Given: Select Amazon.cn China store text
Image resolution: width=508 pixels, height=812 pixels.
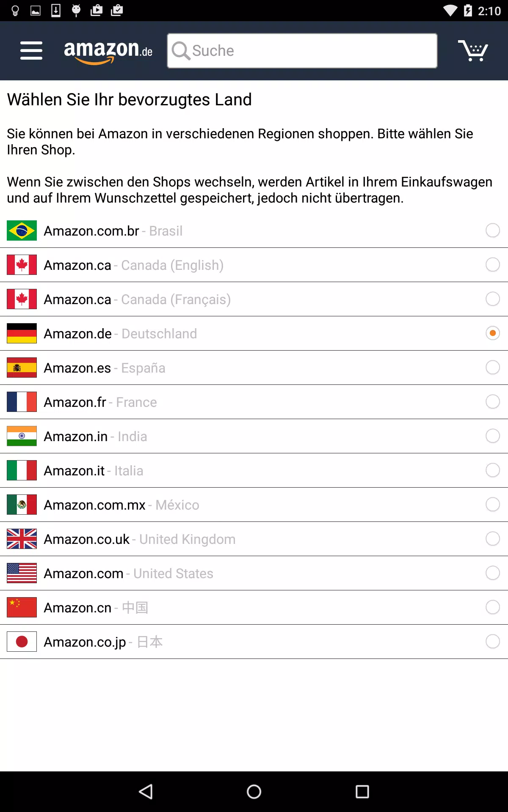Looking at the screenshot, I should click(96, 608).
